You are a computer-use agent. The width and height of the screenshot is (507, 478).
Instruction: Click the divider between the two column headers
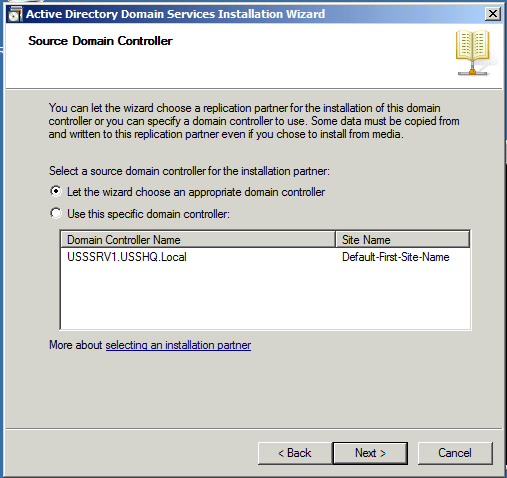[x=336, y=240]
